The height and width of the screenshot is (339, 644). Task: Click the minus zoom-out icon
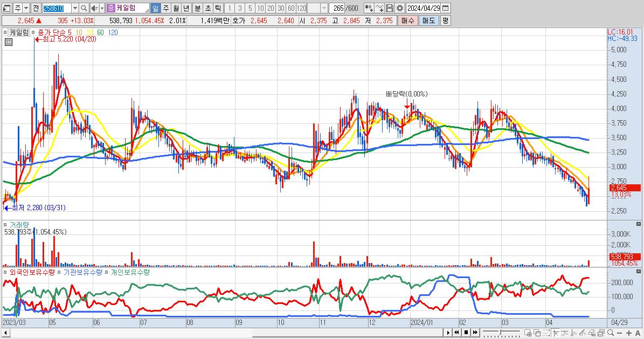coord(620,333)
